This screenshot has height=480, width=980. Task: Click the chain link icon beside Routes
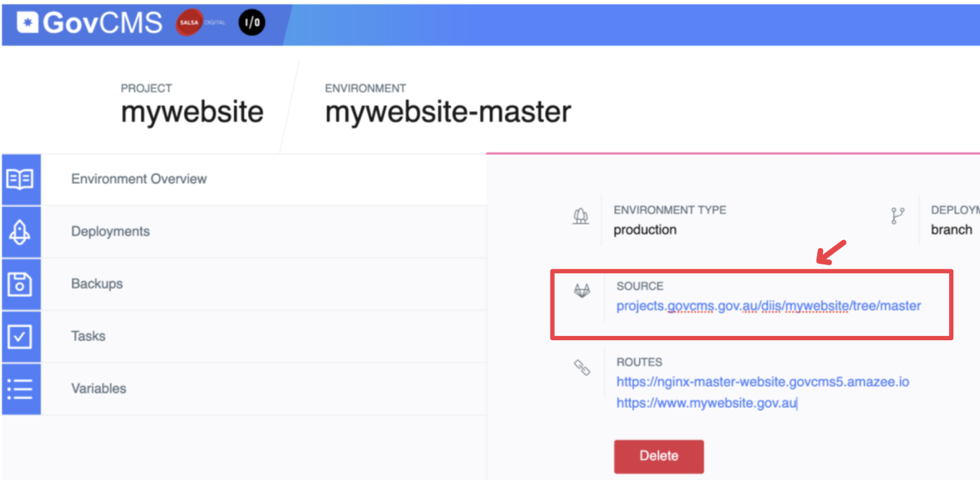point(582,368)
